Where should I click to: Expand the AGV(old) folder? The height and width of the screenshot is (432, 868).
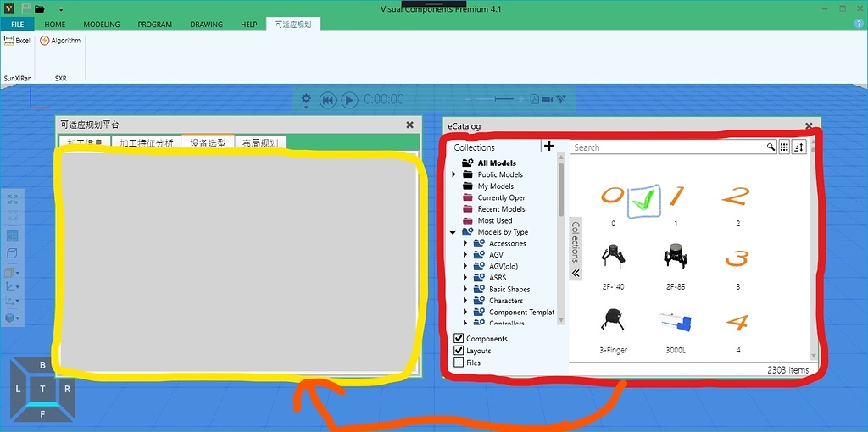(x=465, y=266)
